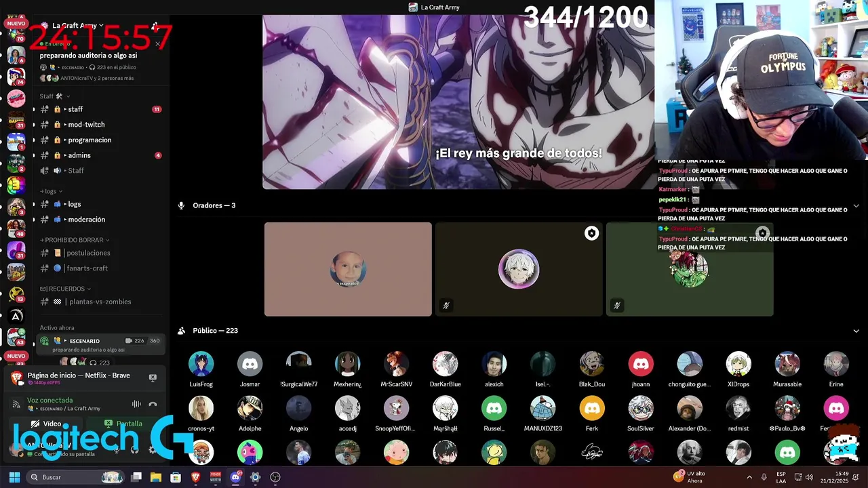Click the taskbar Buscar search box
Viewport: 868px width, 488px height.
coord(76,477)
